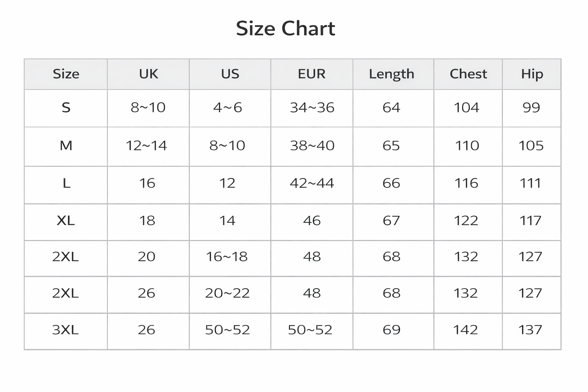Click the S size row label
This screenshot has width=588, height=392.
66,108
